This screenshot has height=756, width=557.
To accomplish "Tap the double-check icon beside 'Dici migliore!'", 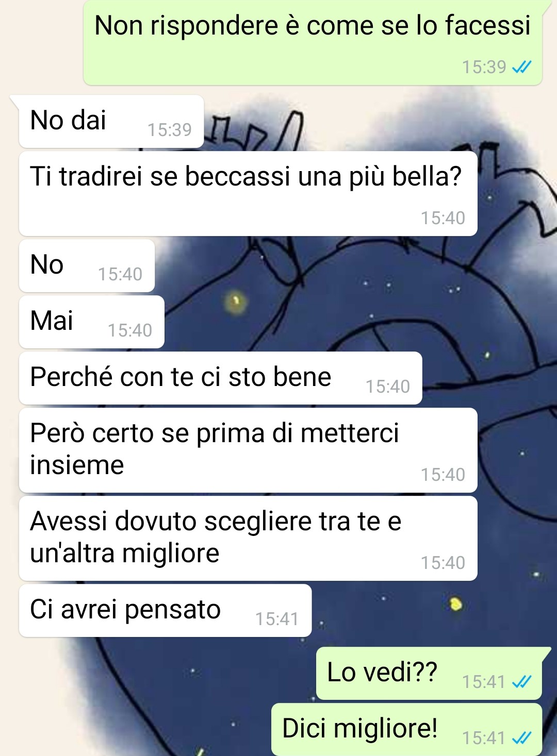I will (x=521, y=738).
